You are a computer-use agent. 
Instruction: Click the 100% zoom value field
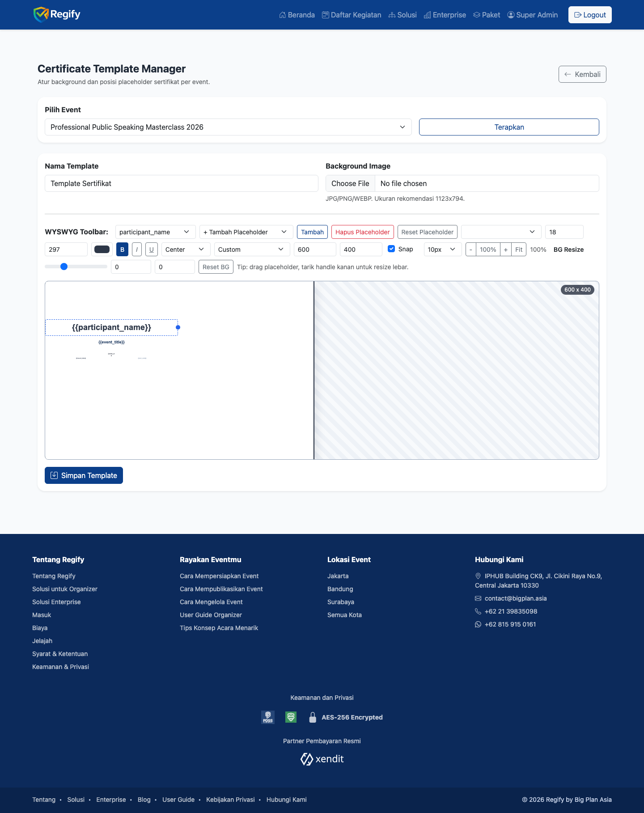488,250
